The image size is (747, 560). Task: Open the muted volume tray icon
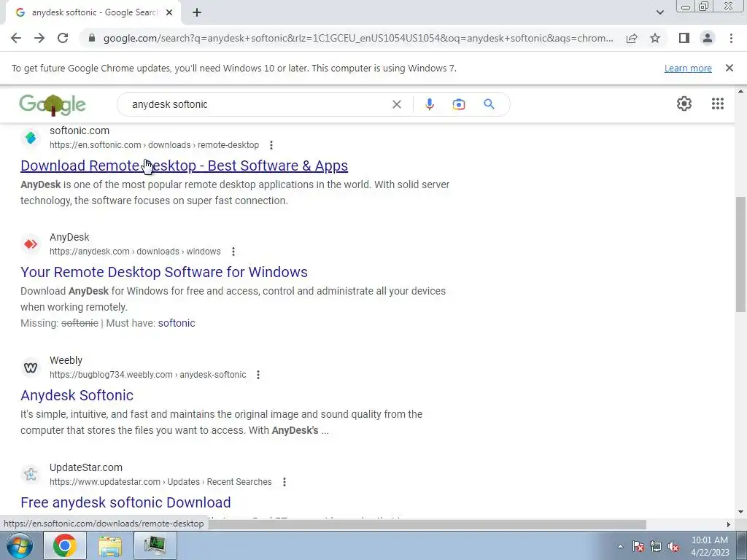[673, 546]
